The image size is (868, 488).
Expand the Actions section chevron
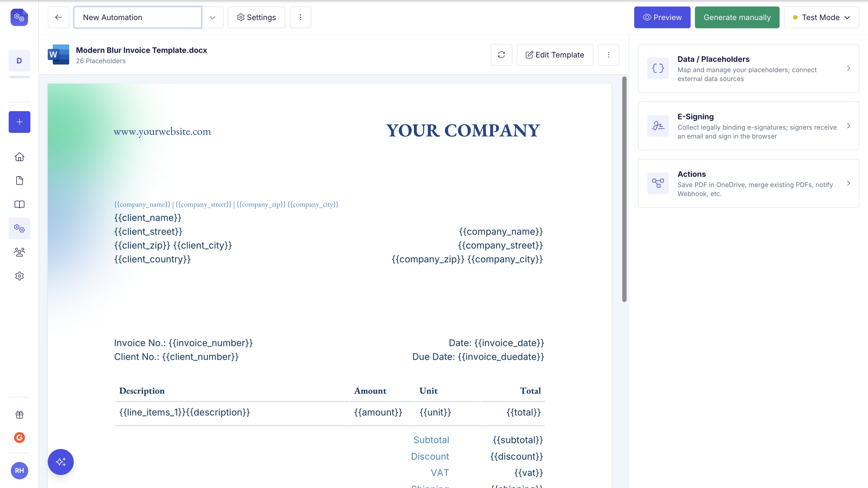tap(848, 183)
